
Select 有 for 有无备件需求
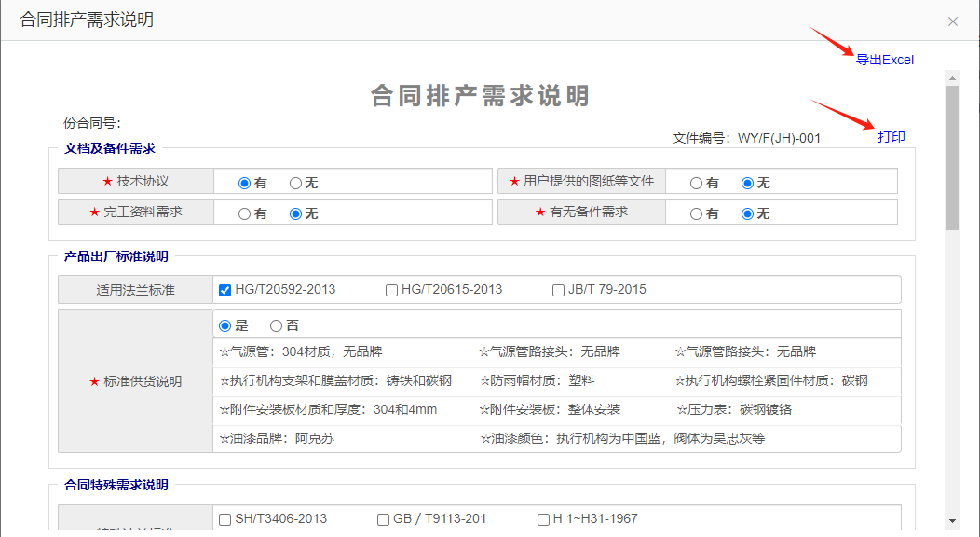[696, 213]
